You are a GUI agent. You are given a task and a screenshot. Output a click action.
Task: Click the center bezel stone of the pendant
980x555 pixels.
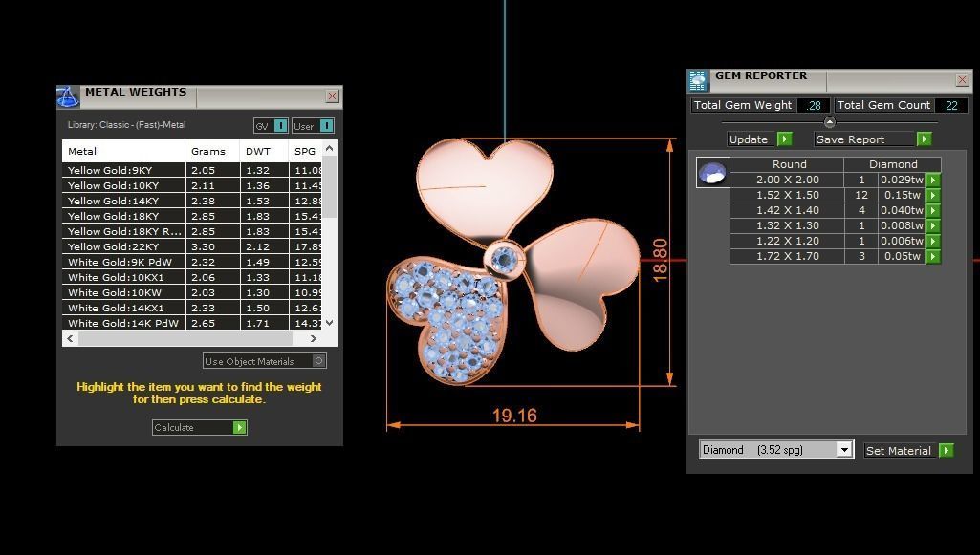tap(504, 259)
